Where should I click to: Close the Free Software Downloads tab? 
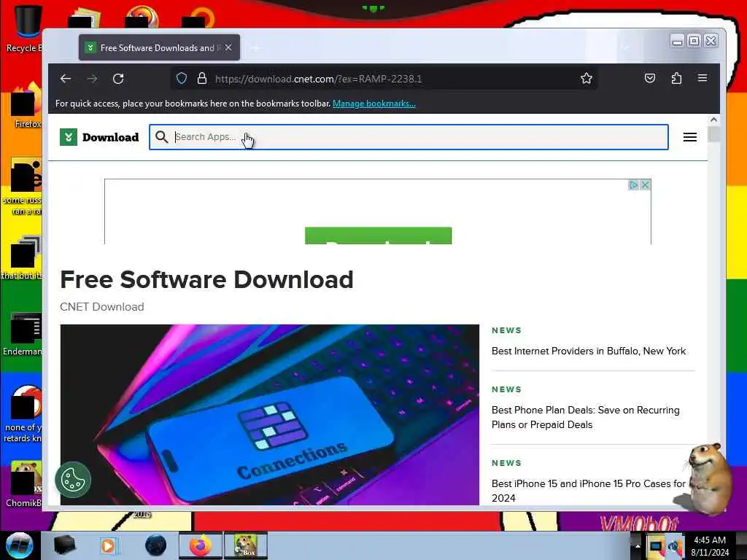point(228,47)
